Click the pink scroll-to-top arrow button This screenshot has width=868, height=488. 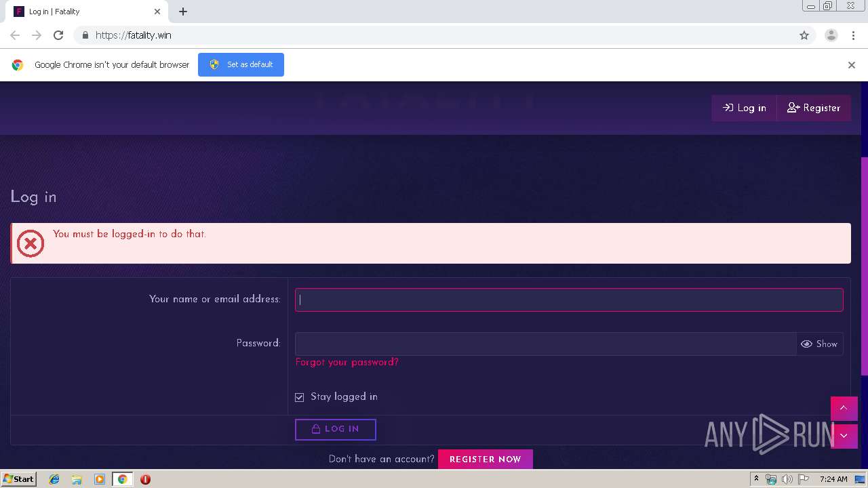pos(844,408)
